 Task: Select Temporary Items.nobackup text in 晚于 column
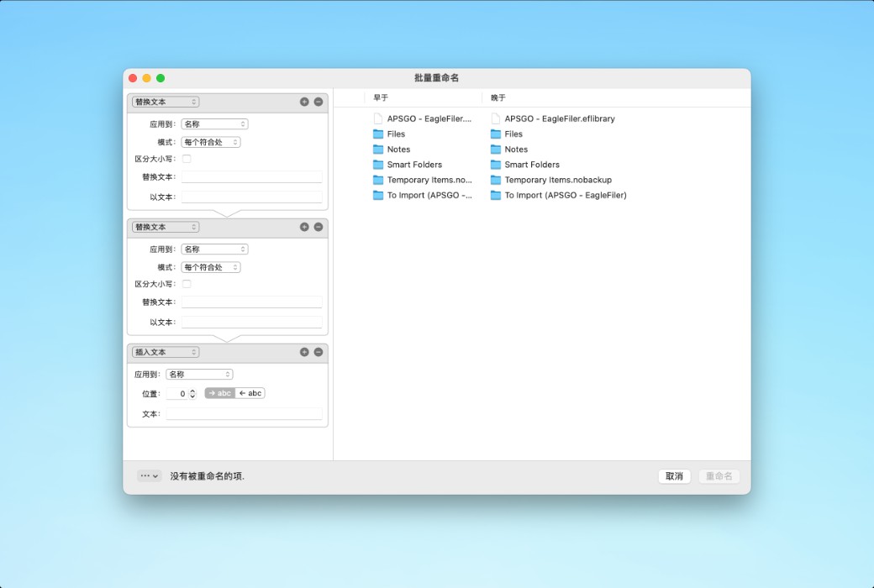click(558, 180)
